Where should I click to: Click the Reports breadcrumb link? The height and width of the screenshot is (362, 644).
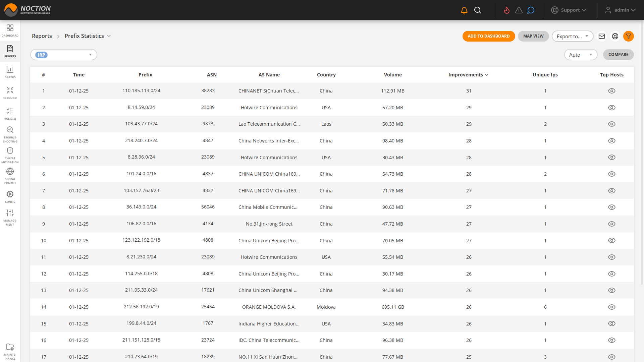pyautogui.click(x=42, y=36)
